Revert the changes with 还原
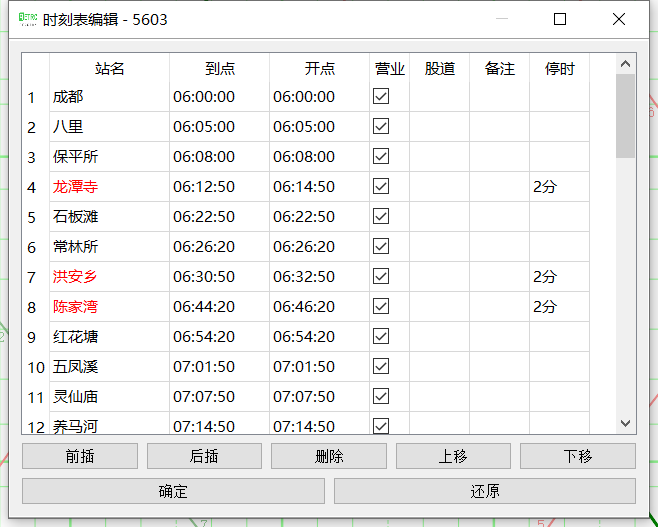The width and height of the screenshot is (658, 527). tap(485, 491)
